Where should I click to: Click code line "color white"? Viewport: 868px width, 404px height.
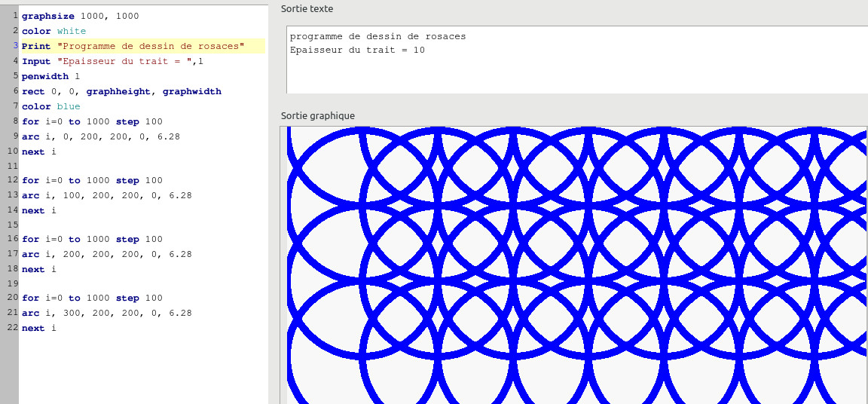pos(53,31)
